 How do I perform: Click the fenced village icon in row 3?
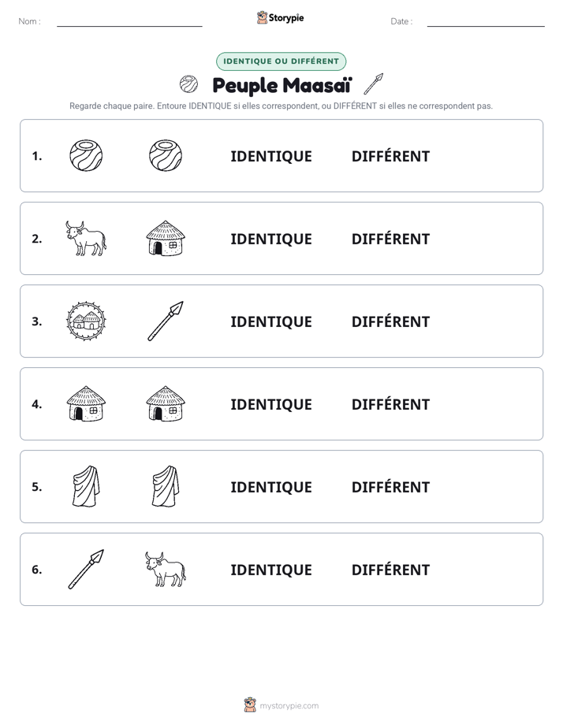point(86,321)
